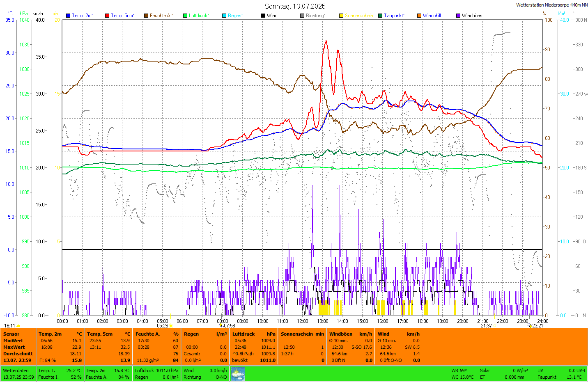Click the cyan Regen legend square
This screenshot has width=588, height=382.
pyautogui.click(x=224, y=16)
